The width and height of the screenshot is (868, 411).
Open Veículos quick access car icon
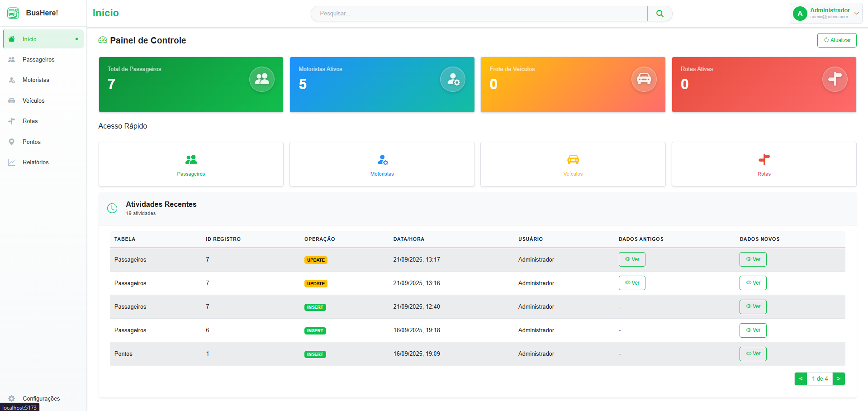[x=573, y=159]
